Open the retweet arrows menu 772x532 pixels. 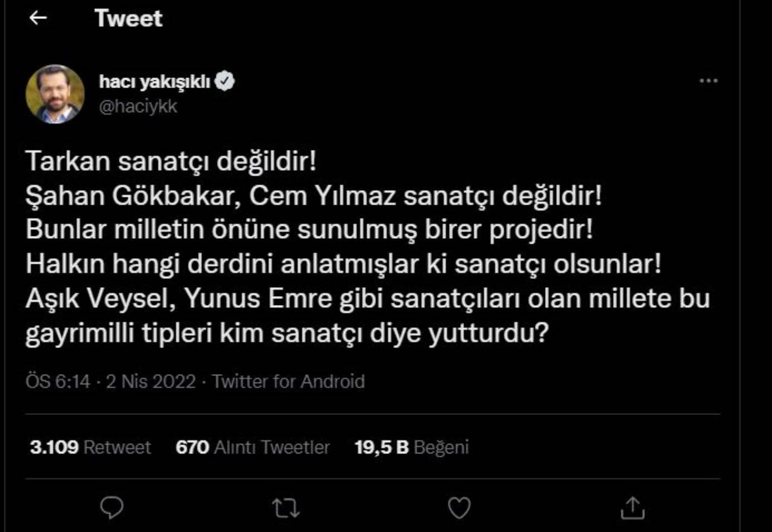click(x=284, y=508)
